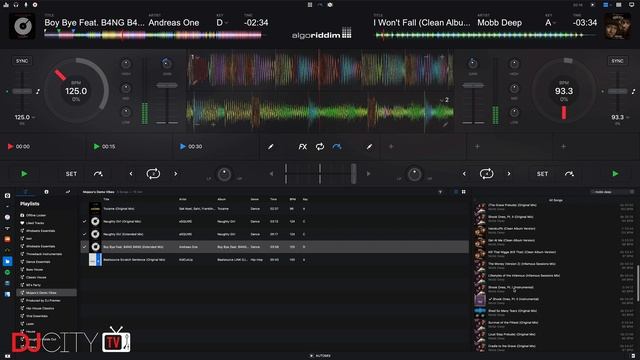Double deck 2 loop length with right chevron
The width and height of the screenshot is (640, 360).
pyautogui.click(x=509, y=174)
